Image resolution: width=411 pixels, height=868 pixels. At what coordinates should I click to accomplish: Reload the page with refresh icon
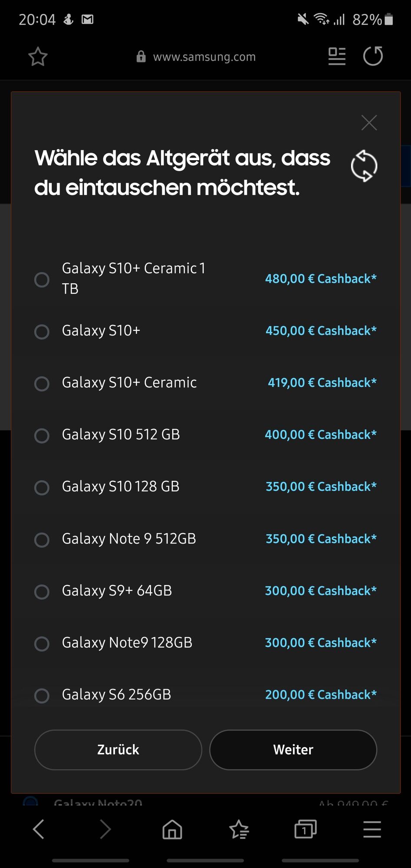coord(373,56)
